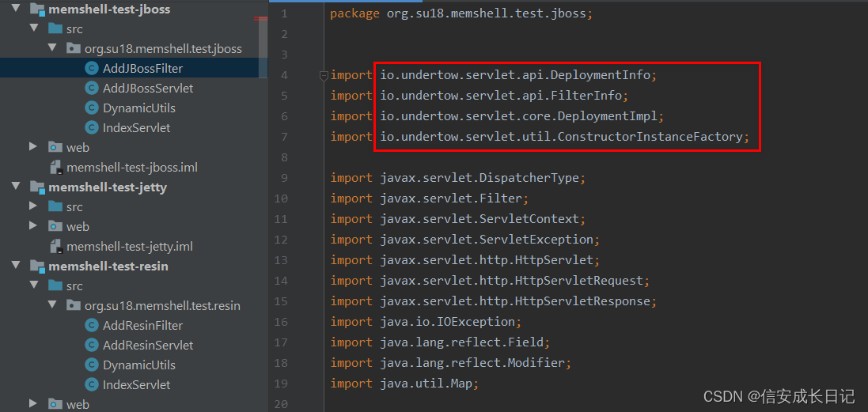Click import javax.servlet.DispatcherType line
868x412 pixels.
point(458,178)
